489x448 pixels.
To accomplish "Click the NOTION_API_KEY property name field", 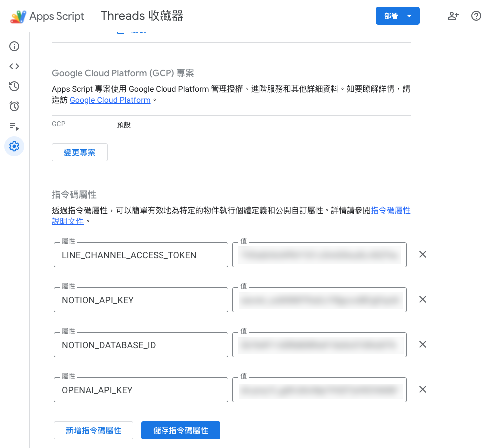I will (x=141, y=300).
